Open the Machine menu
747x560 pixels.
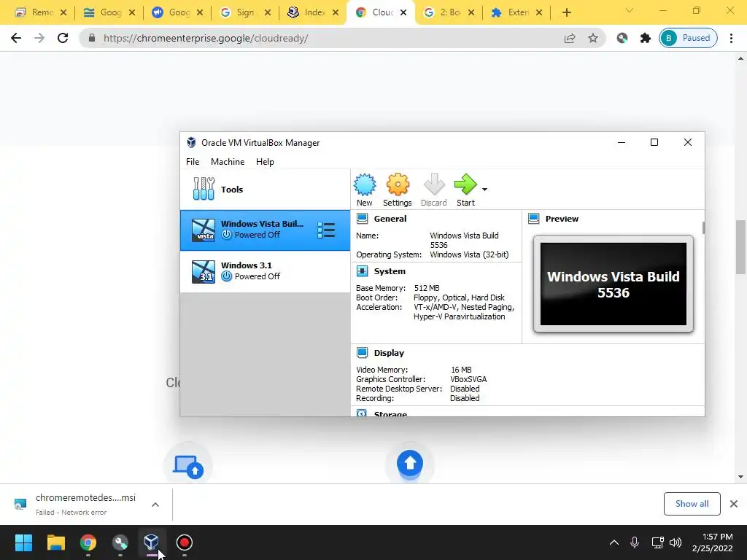(228, 162)
